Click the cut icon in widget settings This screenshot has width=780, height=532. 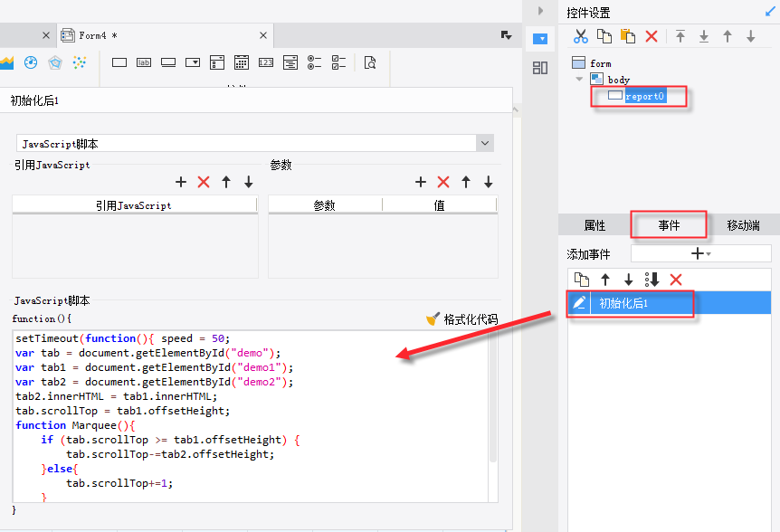581,36
